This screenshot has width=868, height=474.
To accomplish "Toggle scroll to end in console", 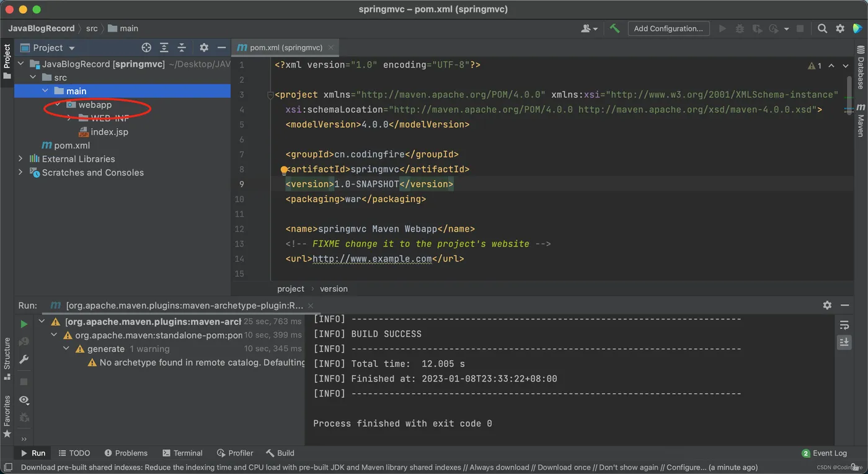I will coord(844,342).
